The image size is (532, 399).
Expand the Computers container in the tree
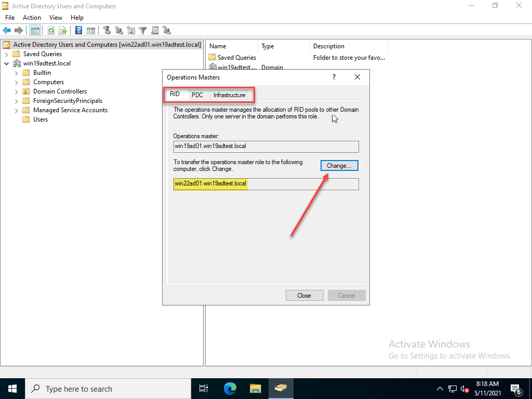click(16, 82)
